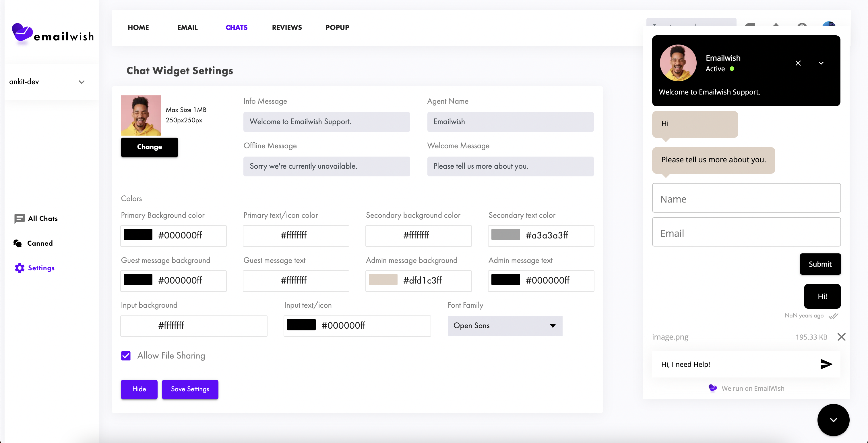868x443 pixels.
Task: Collapse the chat widget header chevron
Action: 821,63
